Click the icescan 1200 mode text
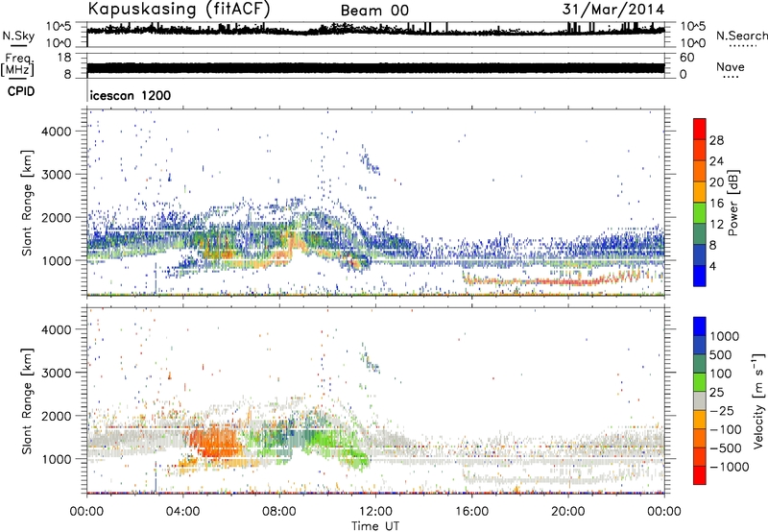This screenshot has width=768, height=532. pyautogui.click(x=131, y=95)
